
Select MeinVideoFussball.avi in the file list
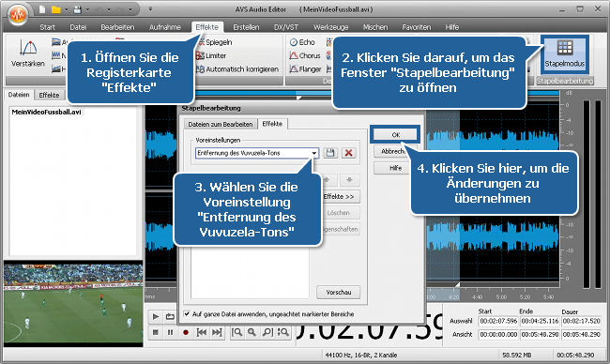(46, 112)
